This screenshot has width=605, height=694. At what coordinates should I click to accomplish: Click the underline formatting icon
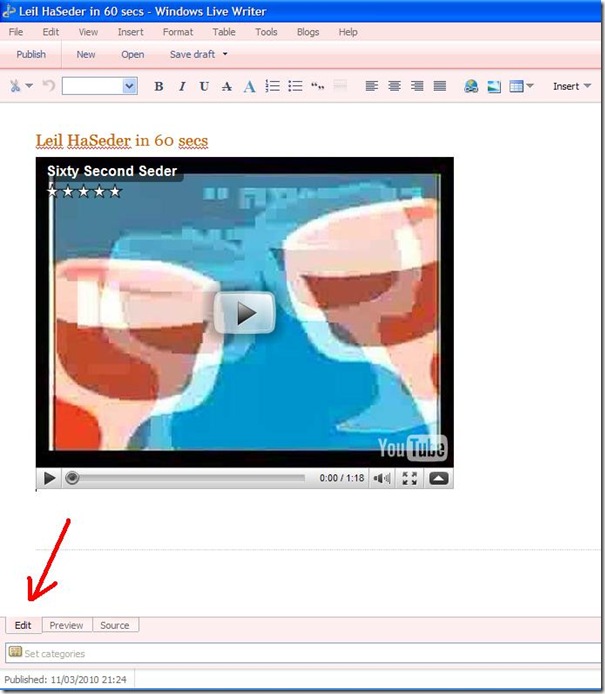[x=204, y=87]
